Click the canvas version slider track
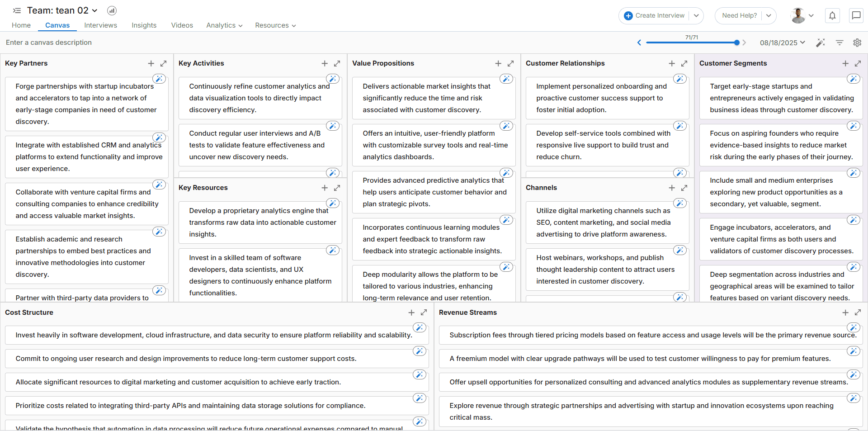This screenshot has width=868, height=431. pyautogui.click(x=692, y=43)
